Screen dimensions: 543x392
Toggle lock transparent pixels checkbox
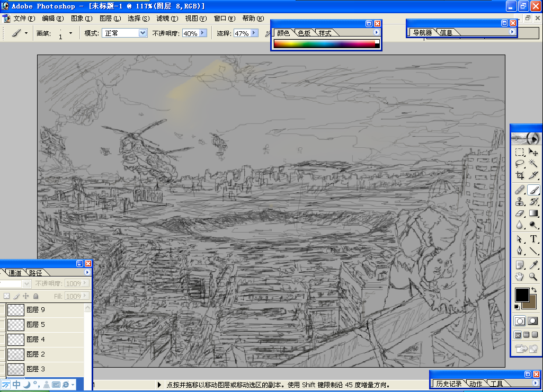[6, 296]
